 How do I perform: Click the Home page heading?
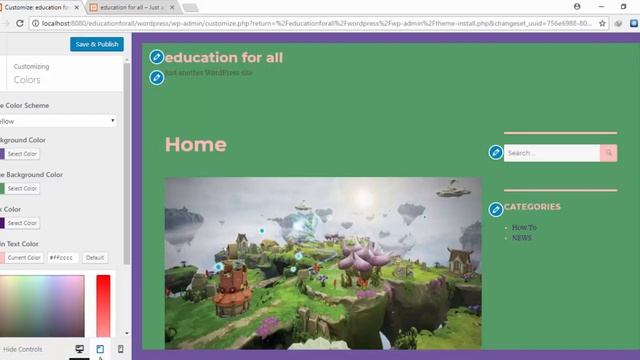[196, 144]
